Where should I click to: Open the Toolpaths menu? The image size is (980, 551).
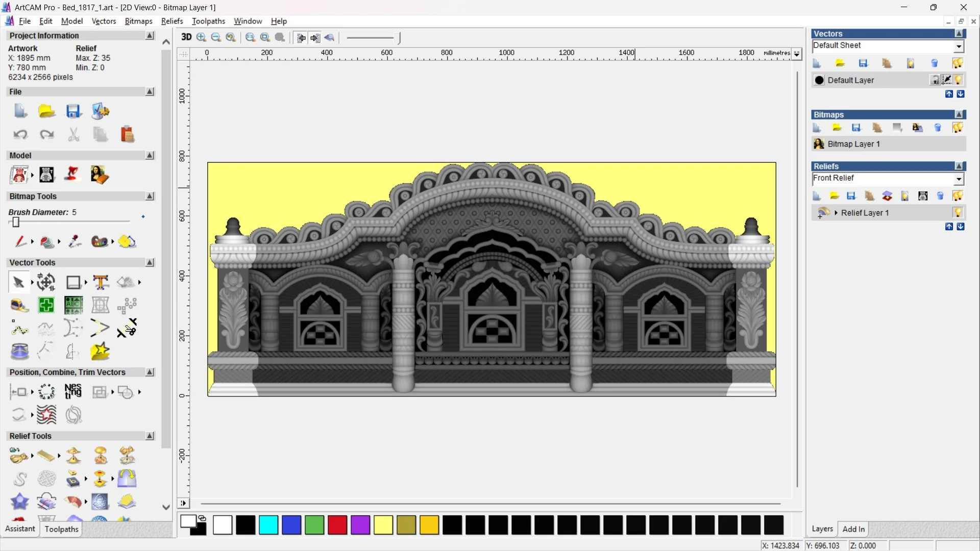pyautogui.click(x=208, y=21)
